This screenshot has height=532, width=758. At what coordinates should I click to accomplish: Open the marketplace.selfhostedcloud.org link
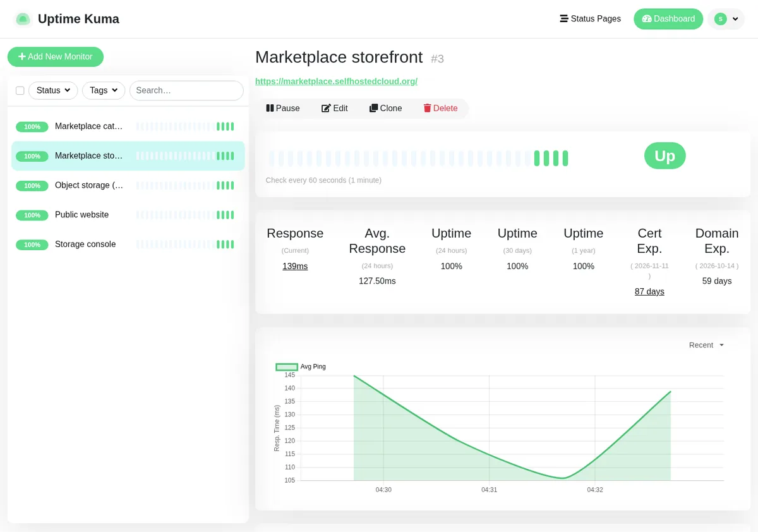[x=336, y=82]
